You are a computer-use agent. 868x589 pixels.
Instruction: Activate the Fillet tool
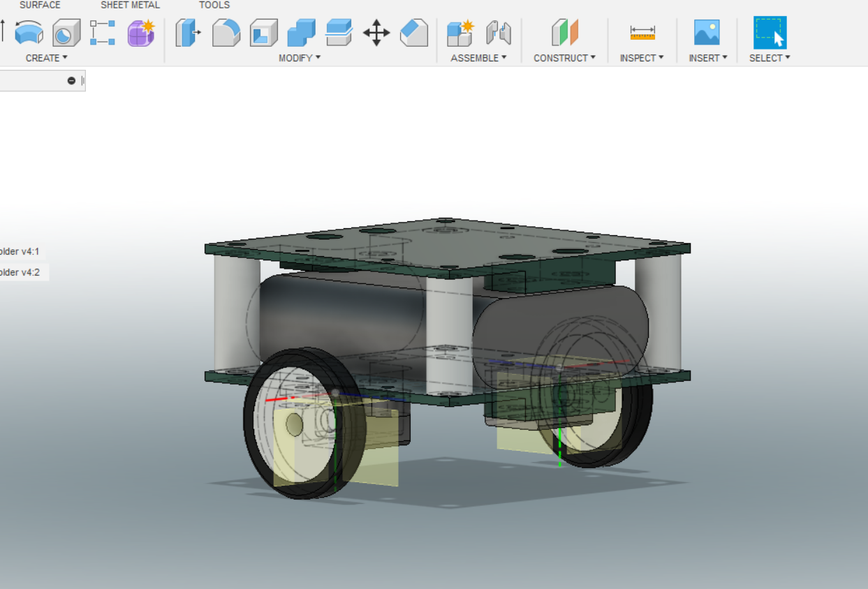coord(226,33)
